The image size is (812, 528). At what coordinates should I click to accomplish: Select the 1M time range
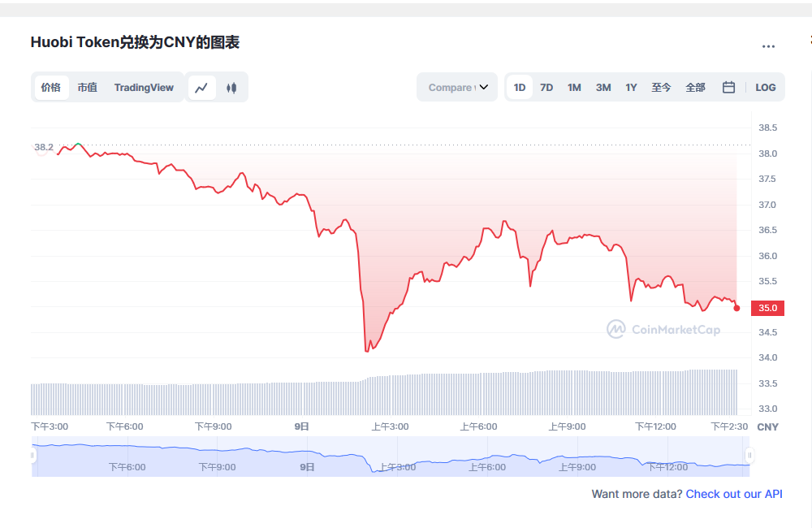[574, 88]
